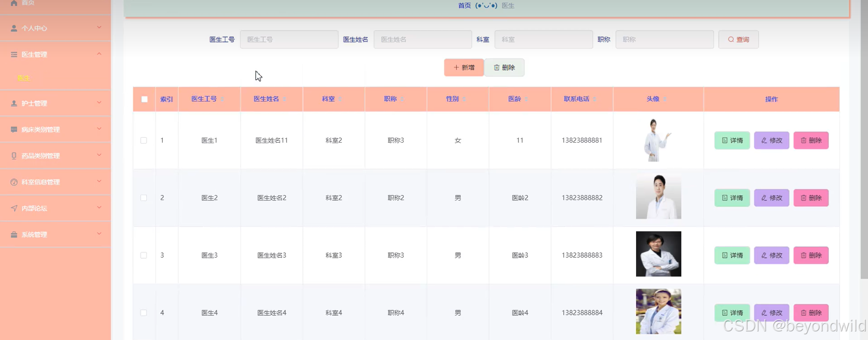Click 修改 for 医生2
Viewport: 868px width, 340px height.
pos(771,198)
